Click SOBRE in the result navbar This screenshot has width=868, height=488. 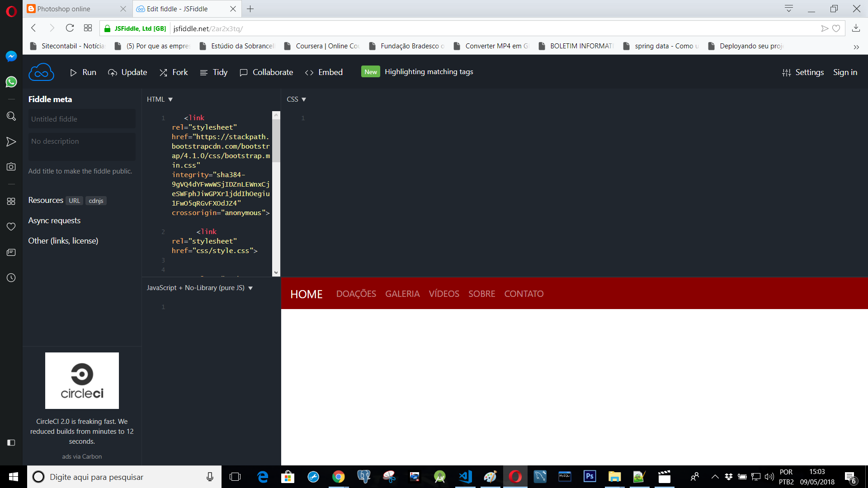(481, 294)
